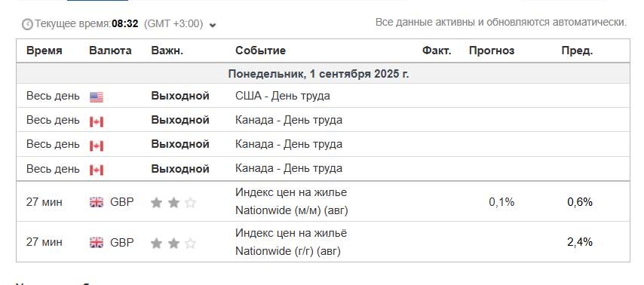Click the last Canada flag icon
644x285 pixels.
pyautogui.click(x=97, y=170)
